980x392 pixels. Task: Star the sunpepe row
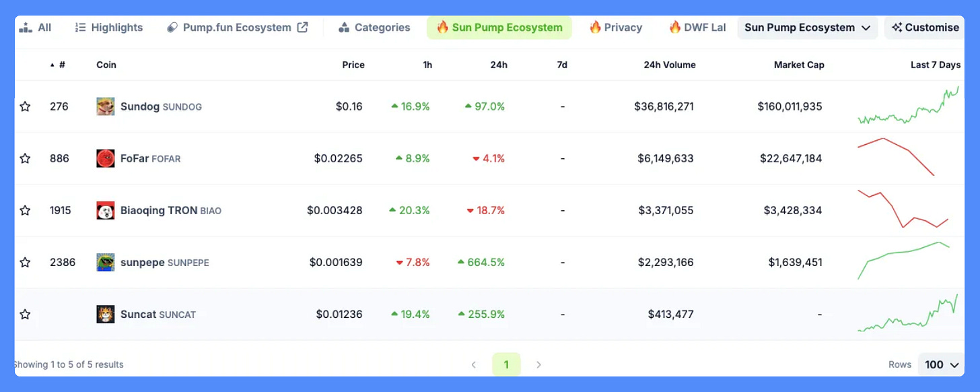(x=25, y=262)
